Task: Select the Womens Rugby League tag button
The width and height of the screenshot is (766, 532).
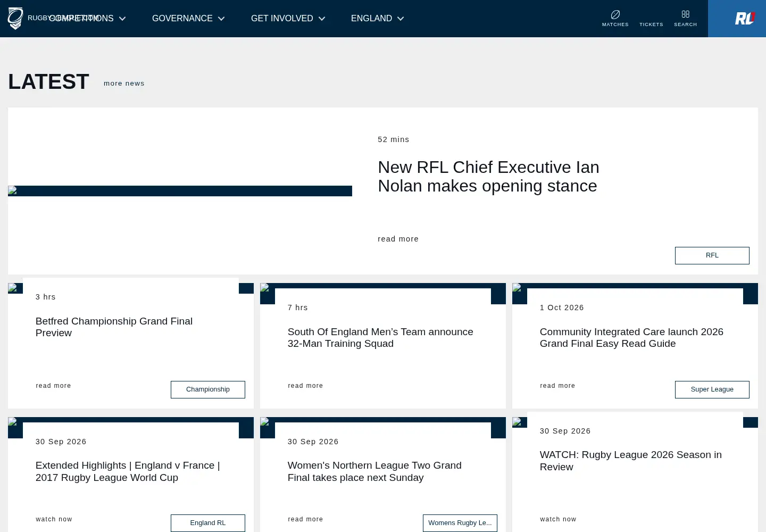Action: (x=460, y=523)
